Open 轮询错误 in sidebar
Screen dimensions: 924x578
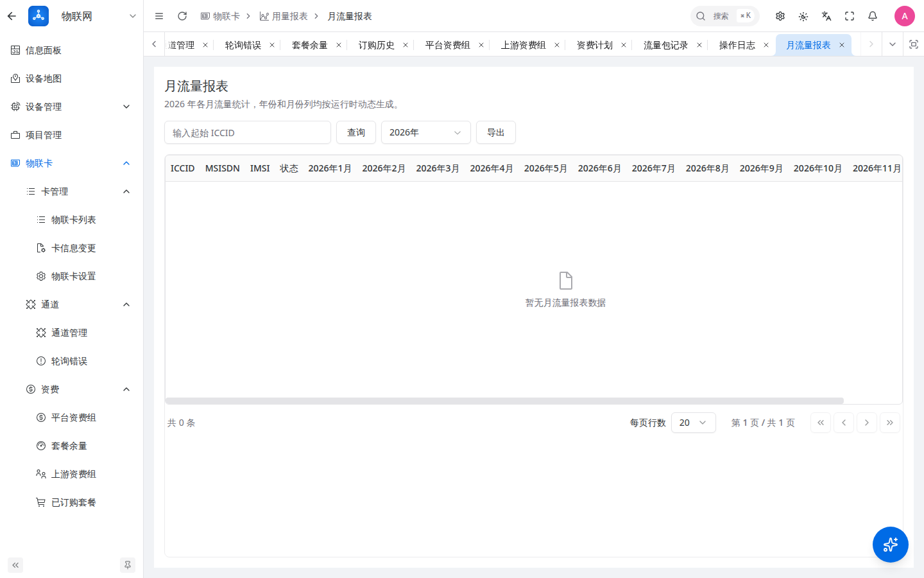[71, 361]
